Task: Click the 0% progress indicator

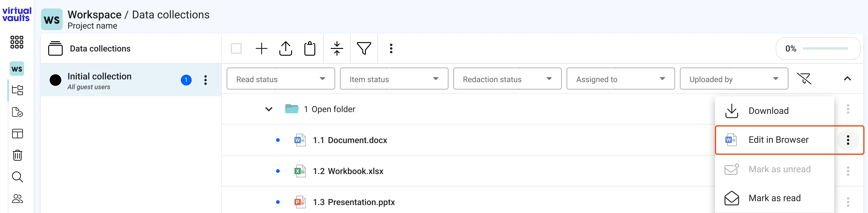Action: click(818, 48)
